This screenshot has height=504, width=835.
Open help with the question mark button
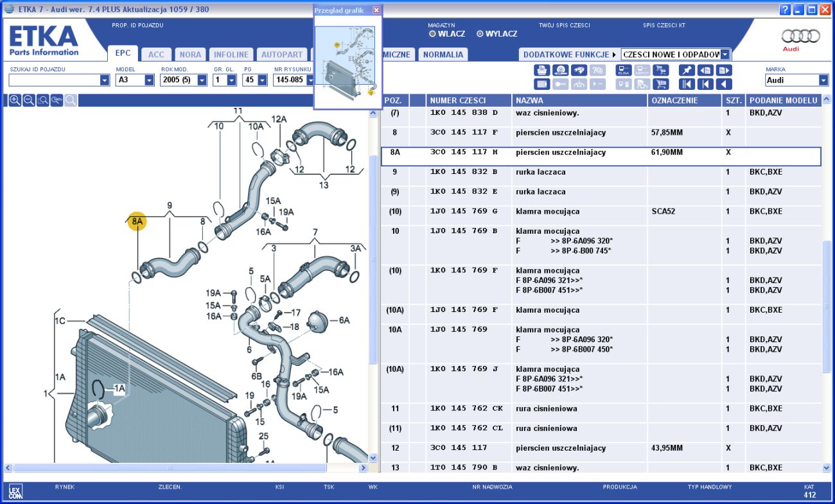point(785,10)
